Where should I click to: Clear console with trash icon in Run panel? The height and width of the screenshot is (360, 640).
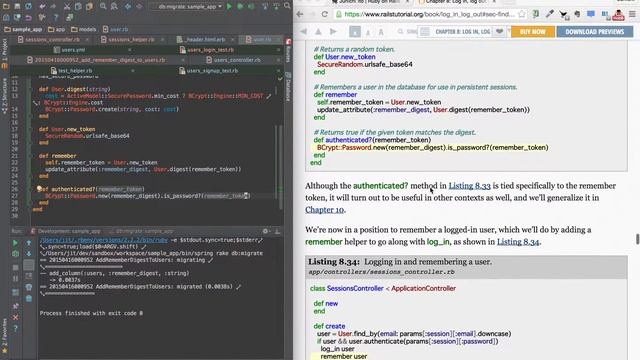29,299
